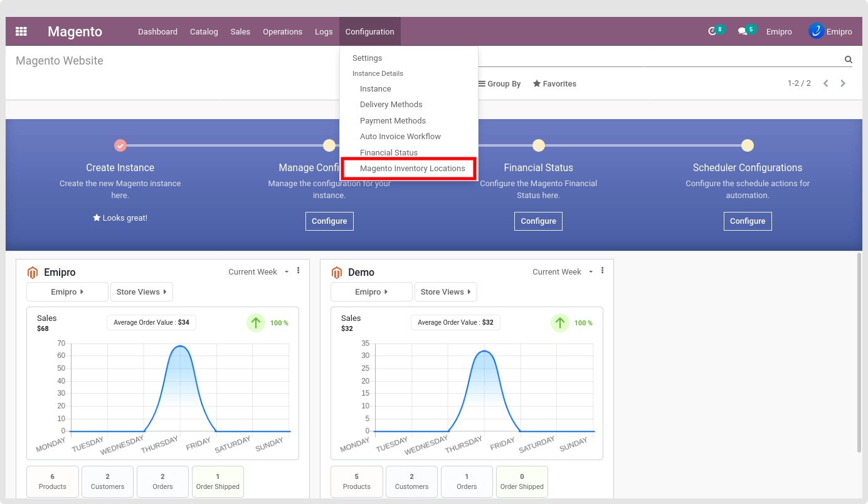Image resolution: width=868 pixels, height=504 pixels.
Task: Click the 1-2 / 2 pager counter
Action: tap(799, 83)
